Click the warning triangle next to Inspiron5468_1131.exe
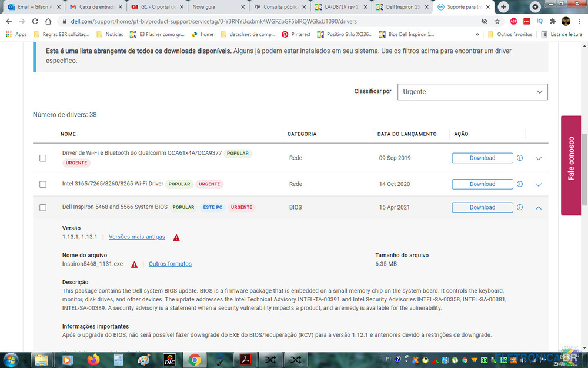Screen dimensions: 588x368 click(135, 264)
